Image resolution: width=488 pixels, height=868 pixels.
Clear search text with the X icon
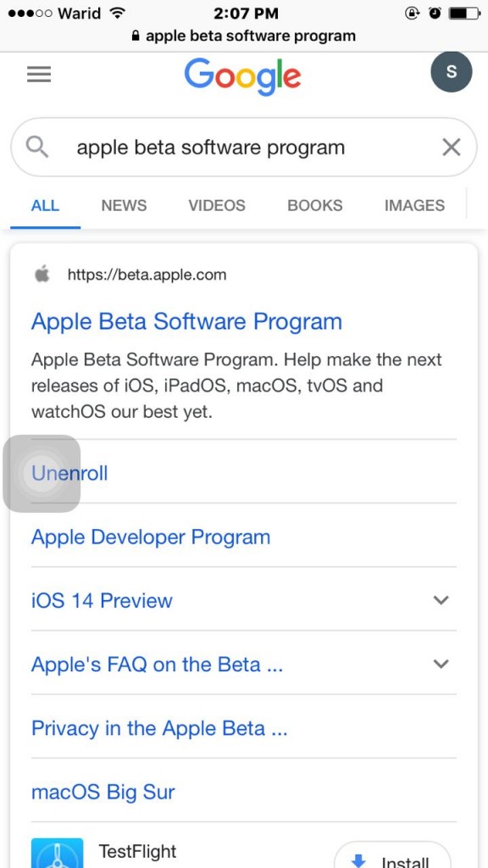[452, 147]
